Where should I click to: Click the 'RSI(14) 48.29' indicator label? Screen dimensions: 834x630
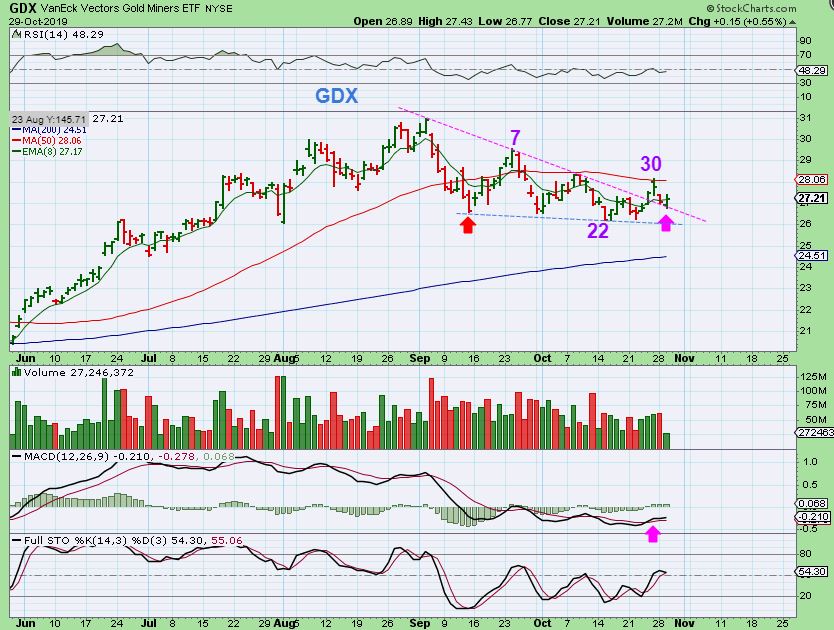[x=63, y=35]
